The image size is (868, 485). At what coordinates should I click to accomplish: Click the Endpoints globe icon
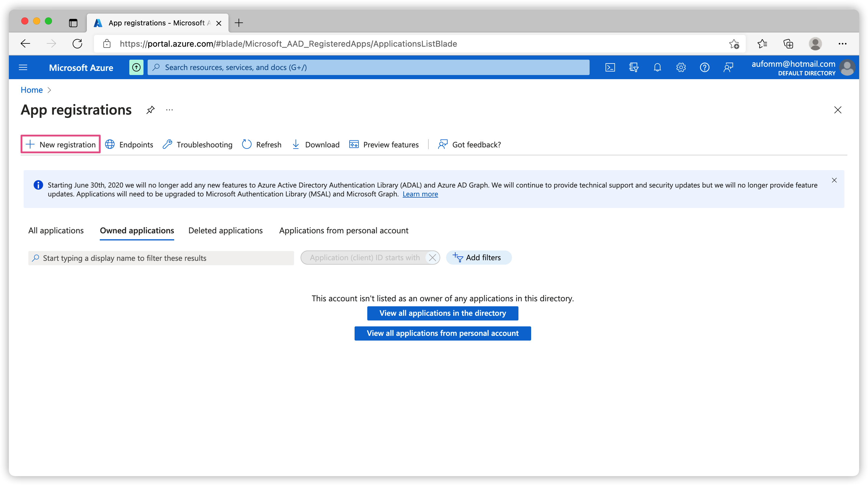pyautogui.click(x=110, y=145)
